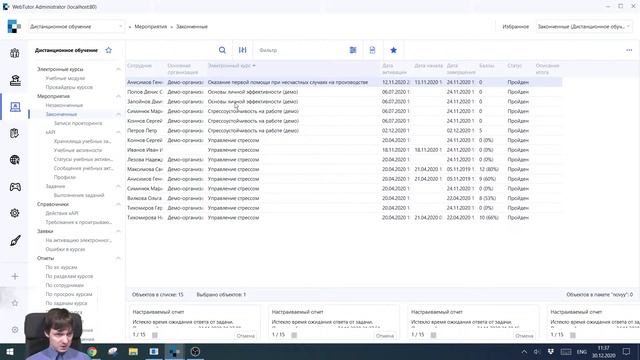Sort by Электронный курс column header
The height and width of the screenshot is (360, 640).
click(x=231, y=66)
